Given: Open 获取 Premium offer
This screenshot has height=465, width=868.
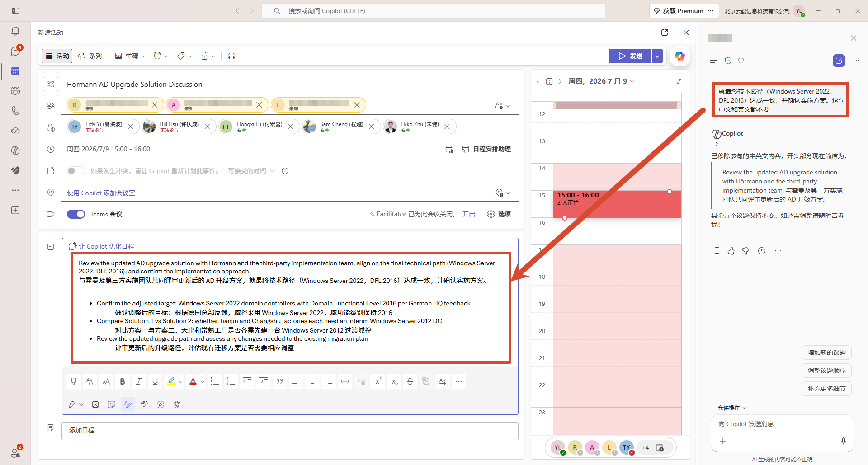Looking at the screenshot, I should click(x=678, y=11).
